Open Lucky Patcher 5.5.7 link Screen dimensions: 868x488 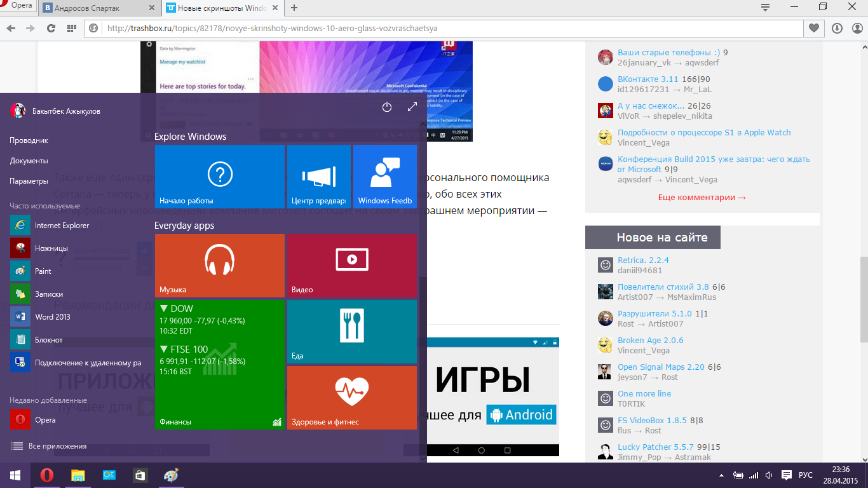[x=656, y=447]
